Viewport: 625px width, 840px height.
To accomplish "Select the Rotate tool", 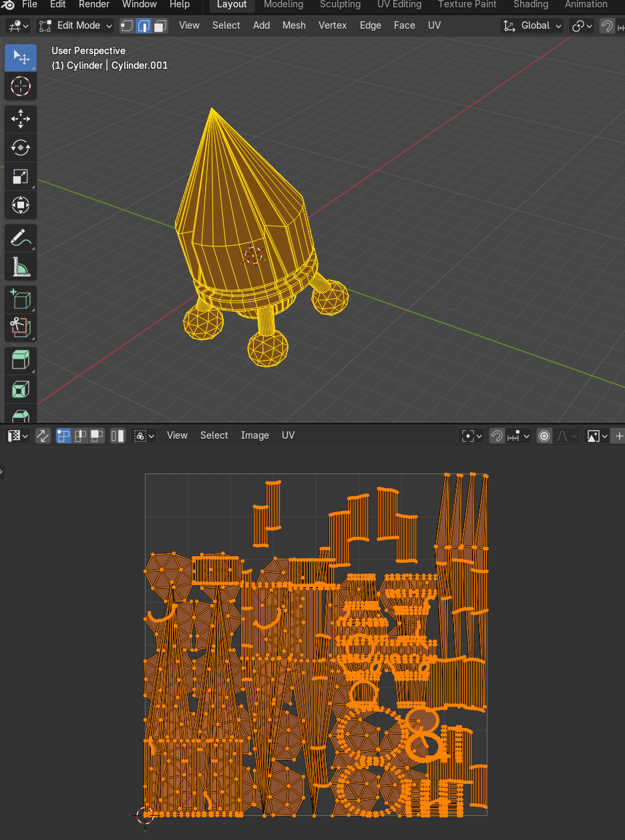I will (x=21, y=148).
